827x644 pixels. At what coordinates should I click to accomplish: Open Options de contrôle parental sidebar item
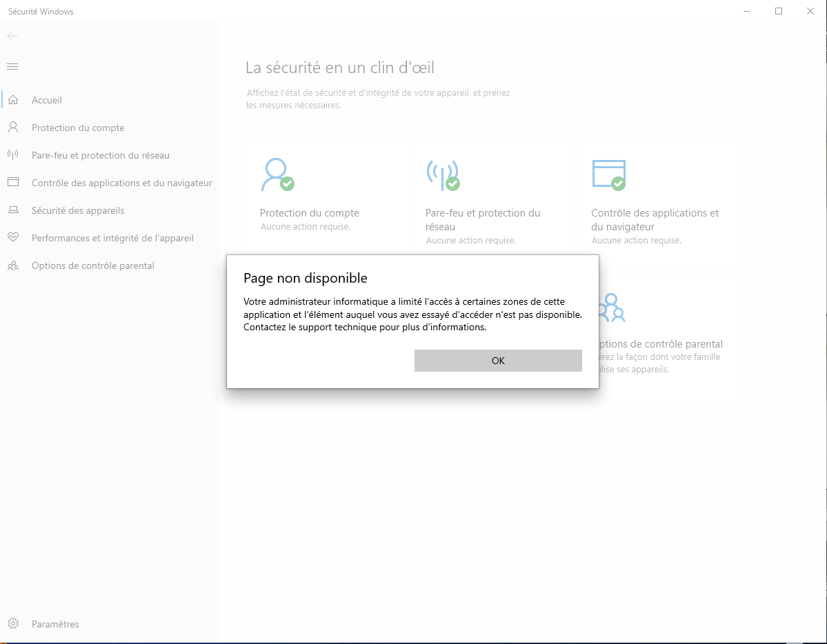[110, 265]
